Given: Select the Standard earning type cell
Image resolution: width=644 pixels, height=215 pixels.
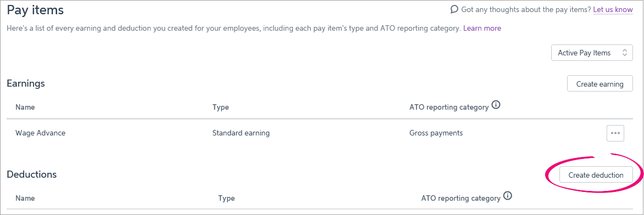Looking at the screenshot, I should (x=241, y=133).
